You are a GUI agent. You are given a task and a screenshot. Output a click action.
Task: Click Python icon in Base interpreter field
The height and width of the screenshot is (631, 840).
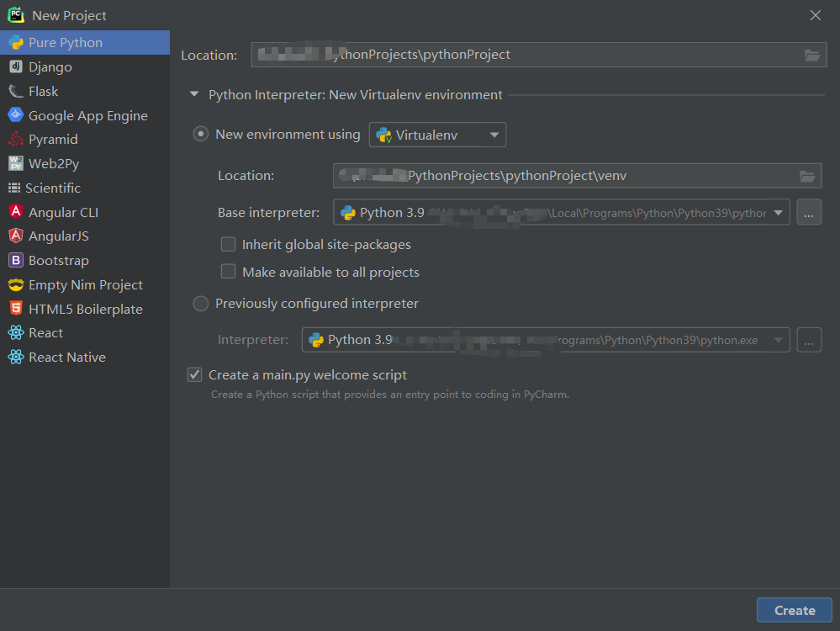[x=348, y=213]
